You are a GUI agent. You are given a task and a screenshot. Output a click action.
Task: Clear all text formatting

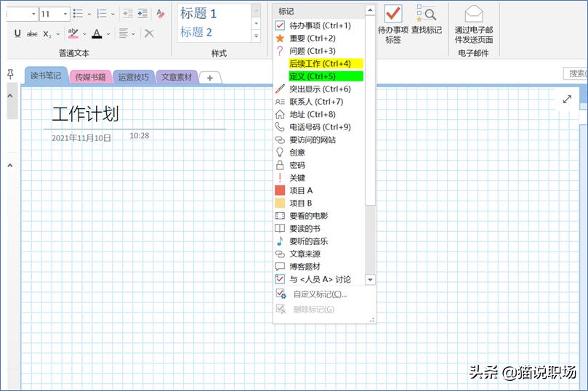pos(161,14)
